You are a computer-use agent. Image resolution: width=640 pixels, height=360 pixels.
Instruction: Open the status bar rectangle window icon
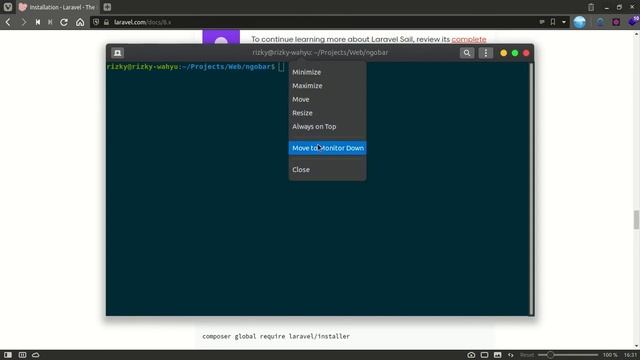point(484,355)
